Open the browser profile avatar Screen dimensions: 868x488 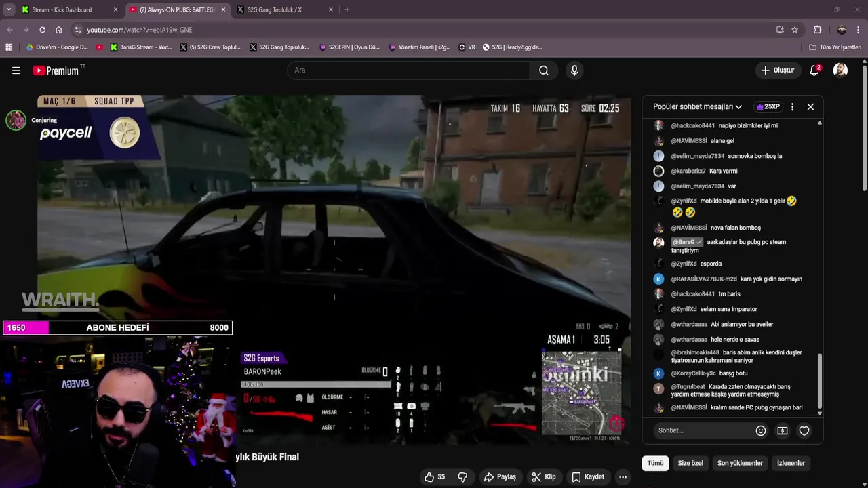[x=842, y=30]
